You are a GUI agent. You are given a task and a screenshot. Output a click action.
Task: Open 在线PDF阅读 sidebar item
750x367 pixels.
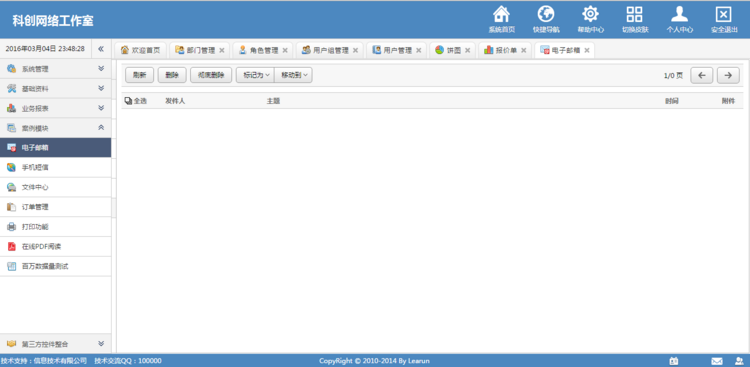[55, 246]
